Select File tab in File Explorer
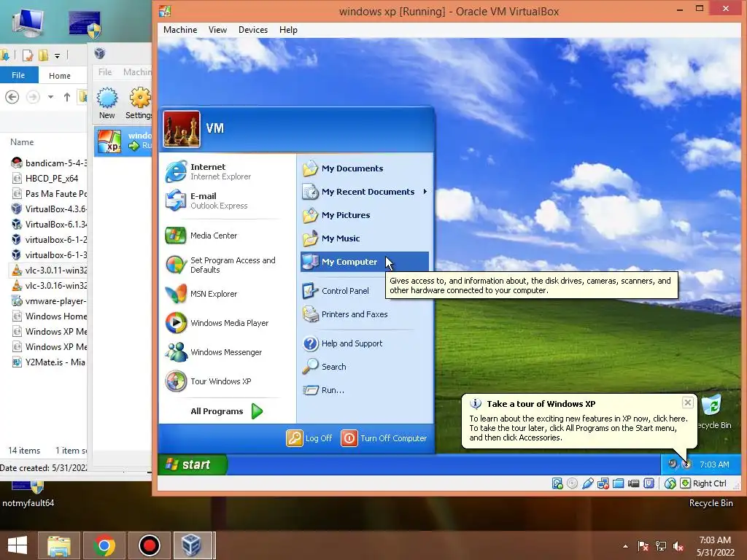 point(18,75)
